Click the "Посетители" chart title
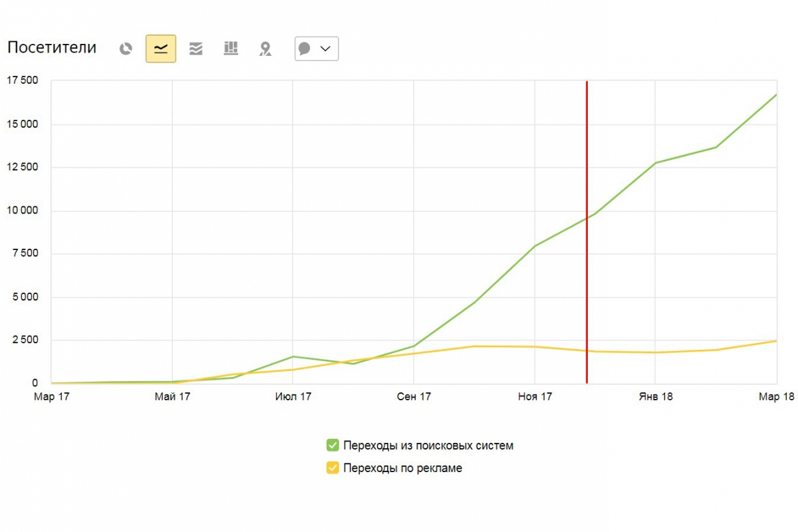798x532 pixels. (x=52, y=48)
